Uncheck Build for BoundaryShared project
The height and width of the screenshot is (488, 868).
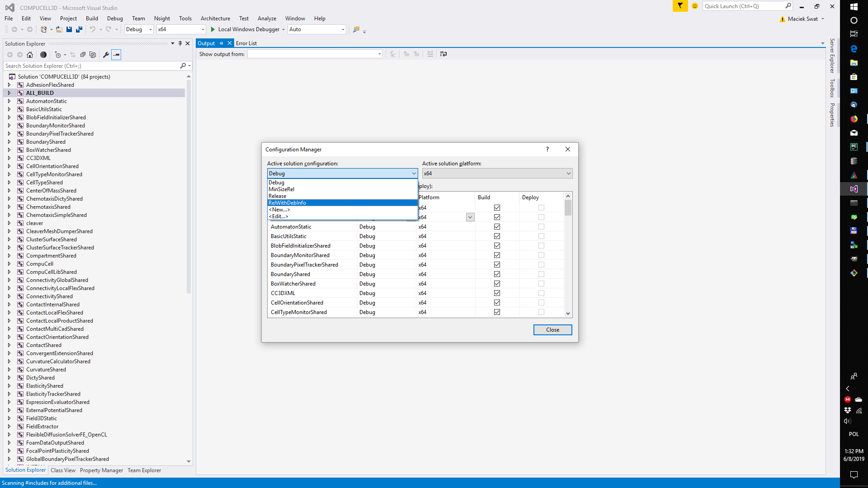tap(497, 274)
